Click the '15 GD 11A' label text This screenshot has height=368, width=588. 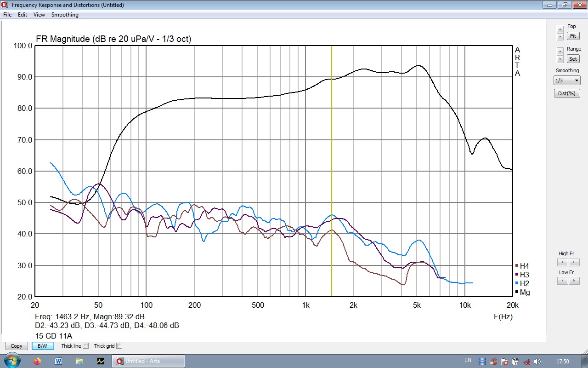(54, 336)
